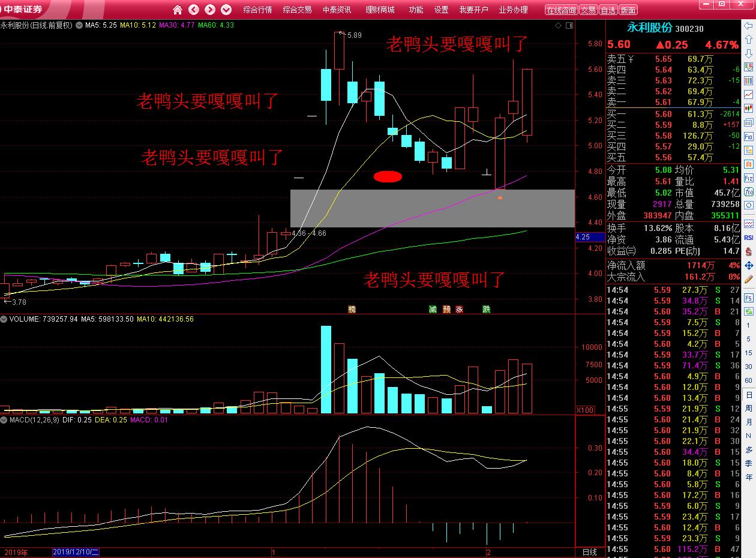This screenshot has width=756, height=558.
Task: Select the pencil drawing tool icon
Action: coord(749,279)
